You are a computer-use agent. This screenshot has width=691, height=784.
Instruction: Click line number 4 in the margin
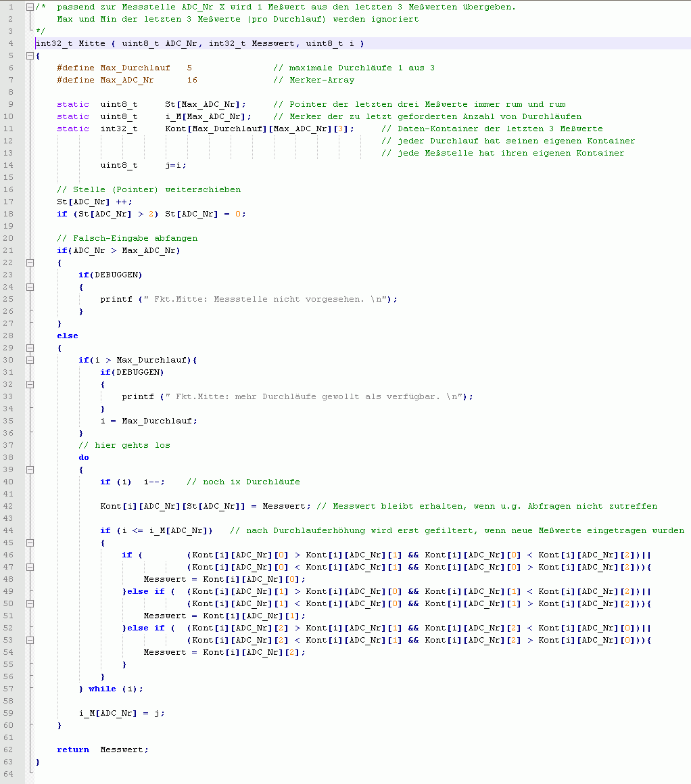pyautogui.click(x=11, y=43)
